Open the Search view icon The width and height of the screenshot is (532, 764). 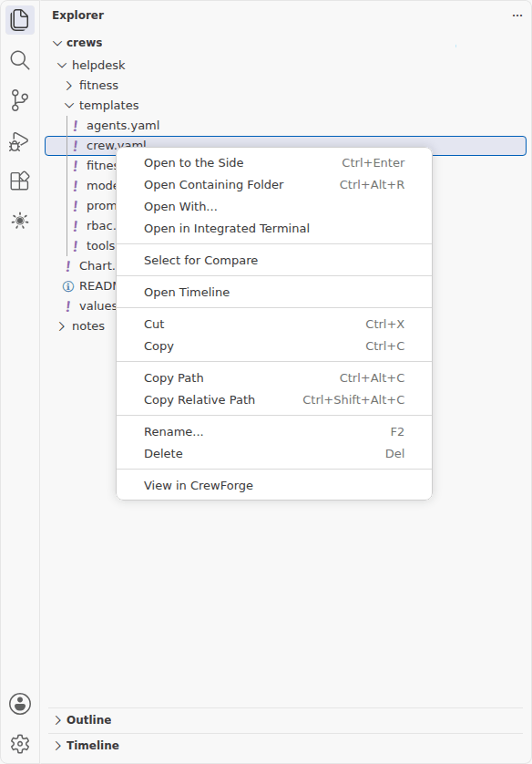coord(20,60)
